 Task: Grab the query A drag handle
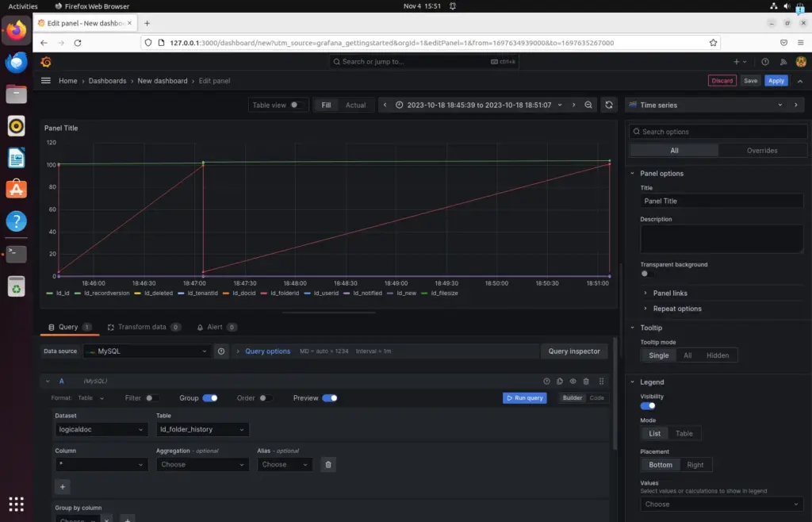pyautogui.click(x=601, y=381)
